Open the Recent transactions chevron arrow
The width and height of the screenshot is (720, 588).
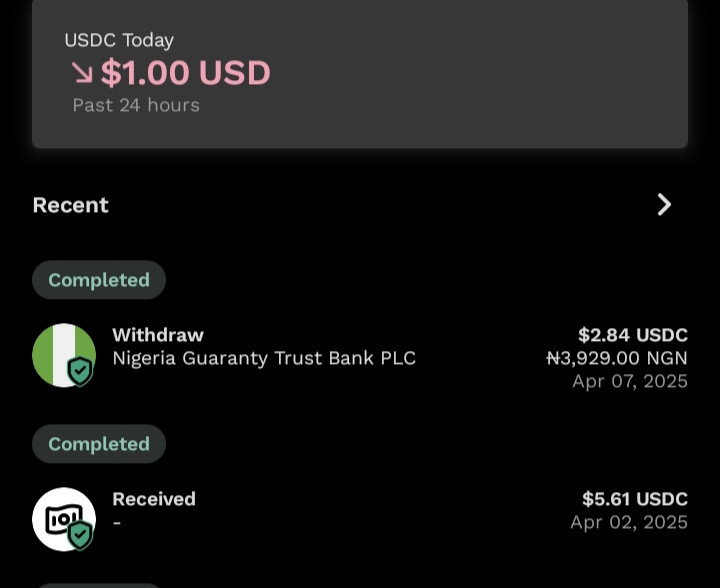664,205
